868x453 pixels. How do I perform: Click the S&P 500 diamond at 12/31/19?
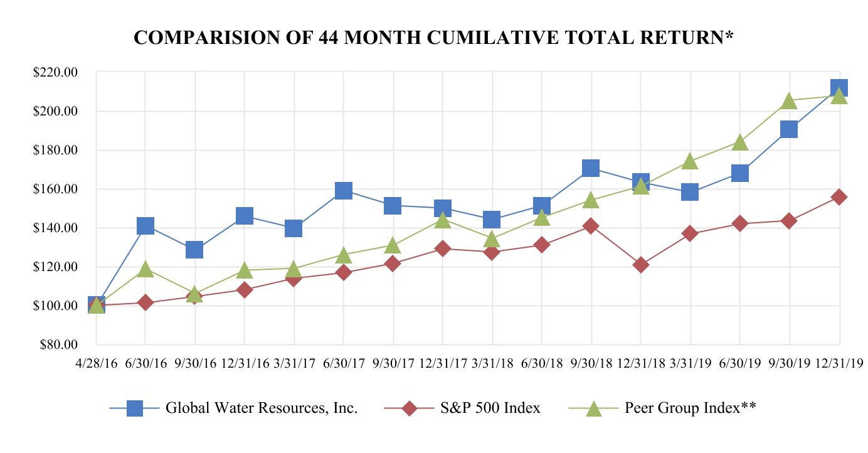839,197
